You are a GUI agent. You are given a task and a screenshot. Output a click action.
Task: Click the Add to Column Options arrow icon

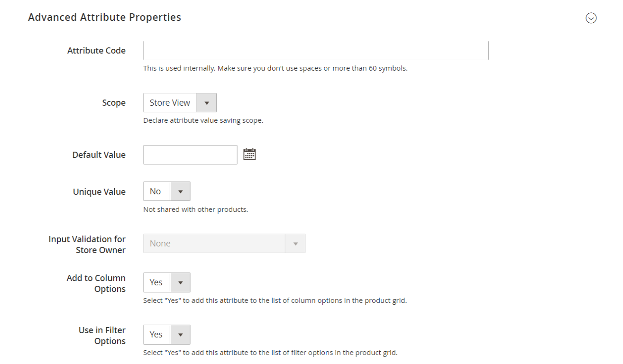[x=180, y=282]
